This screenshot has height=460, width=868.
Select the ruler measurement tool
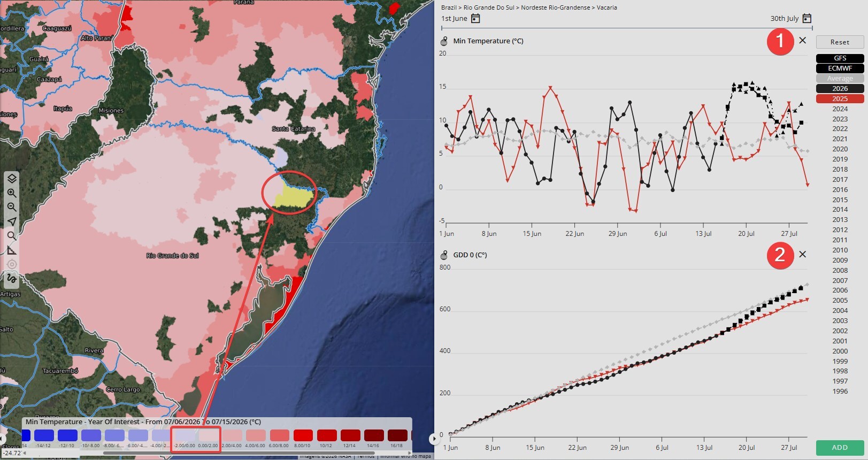pos(12,250)
